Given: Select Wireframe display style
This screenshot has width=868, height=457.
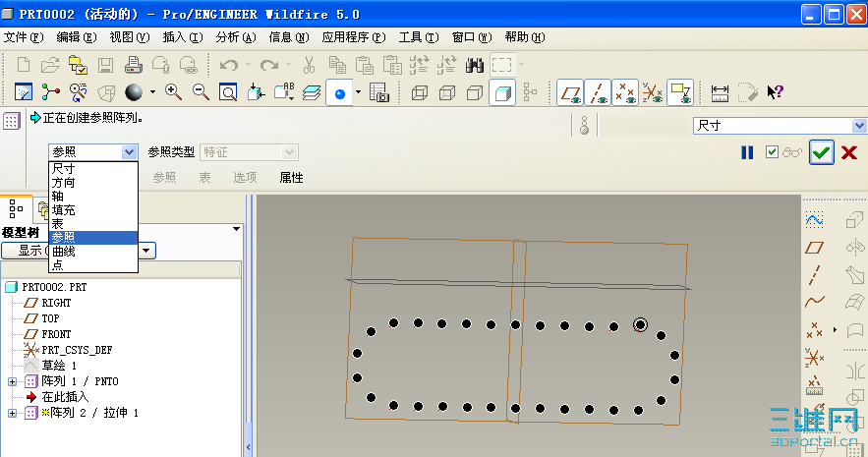Looking at the screenshot, I should pos(420,92).
